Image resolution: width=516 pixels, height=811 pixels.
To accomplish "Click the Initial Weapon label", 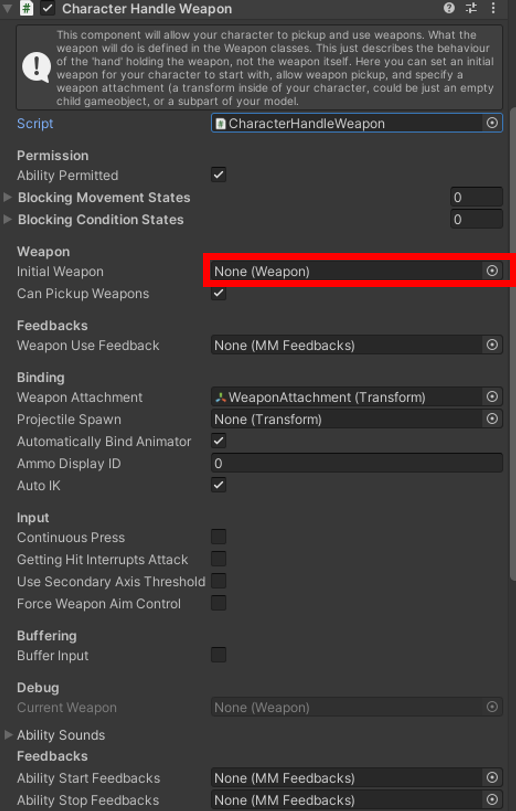I will 60,271.
